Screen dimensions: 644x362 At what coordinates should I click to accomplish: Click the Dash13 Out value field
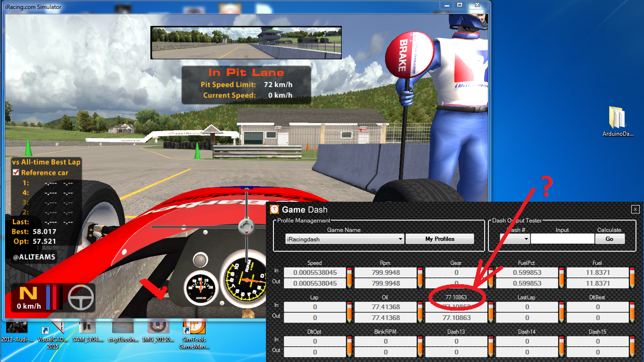456,352
